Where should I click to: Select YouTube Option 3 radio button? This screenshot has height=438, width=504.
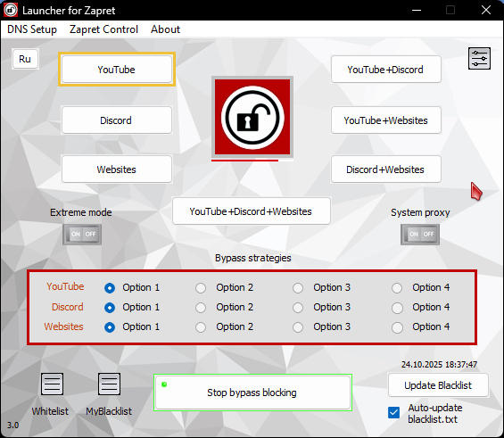click(298, 288)
